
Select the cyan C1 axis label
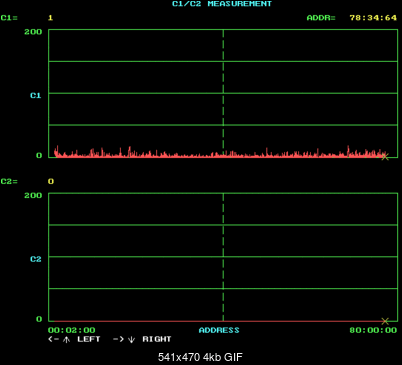(36, 96)
